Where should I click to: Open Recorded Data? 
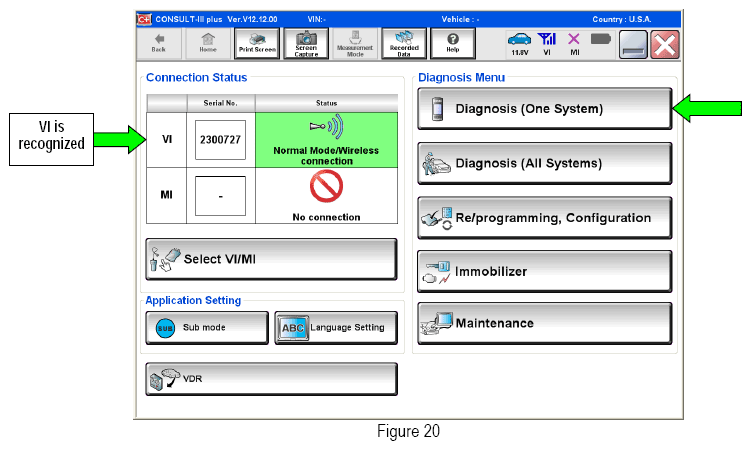click(x=404, y=44)
